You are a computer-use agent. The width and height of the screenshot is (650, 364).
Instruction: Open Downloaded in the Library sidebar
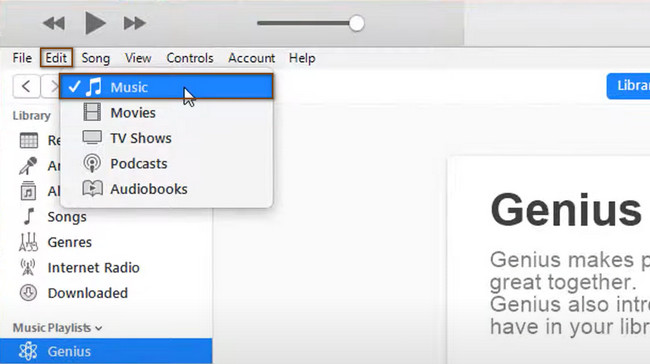click(x=88, y=293)
